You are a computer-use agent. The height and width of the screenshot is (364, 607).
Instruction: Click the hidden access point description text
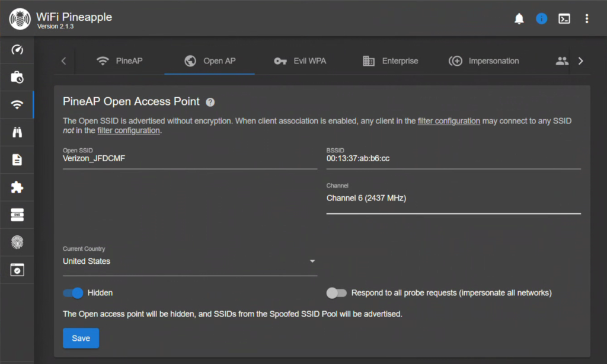(x=232, y=314)
